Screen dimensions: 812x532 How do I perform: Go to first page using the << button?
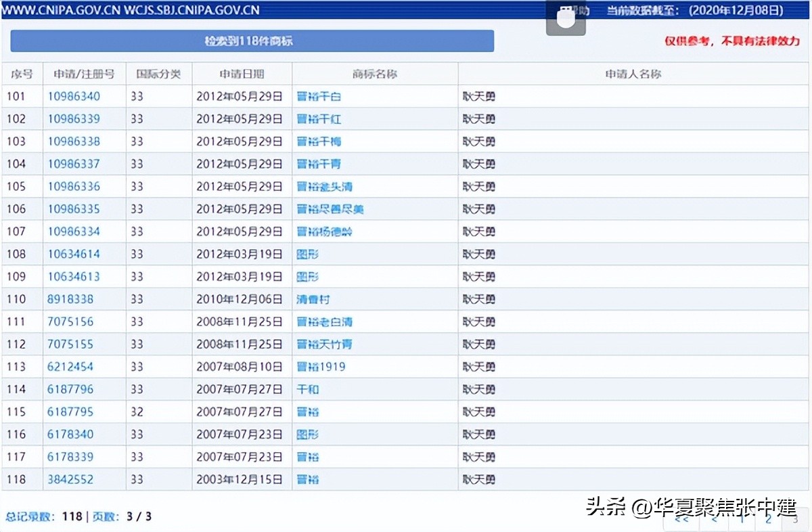[x=682, y=520]
